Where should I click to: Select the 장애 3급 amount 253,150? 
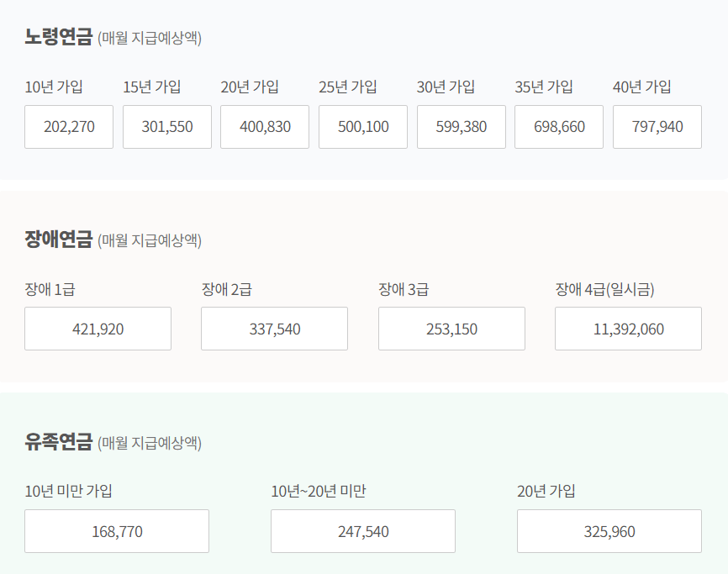coord(451,329)
